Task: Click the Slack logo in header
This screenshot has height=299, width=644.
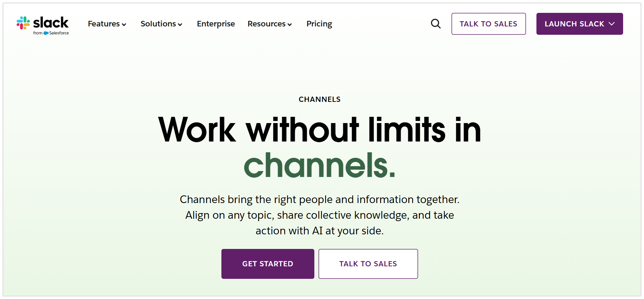Action: point(42,25)
